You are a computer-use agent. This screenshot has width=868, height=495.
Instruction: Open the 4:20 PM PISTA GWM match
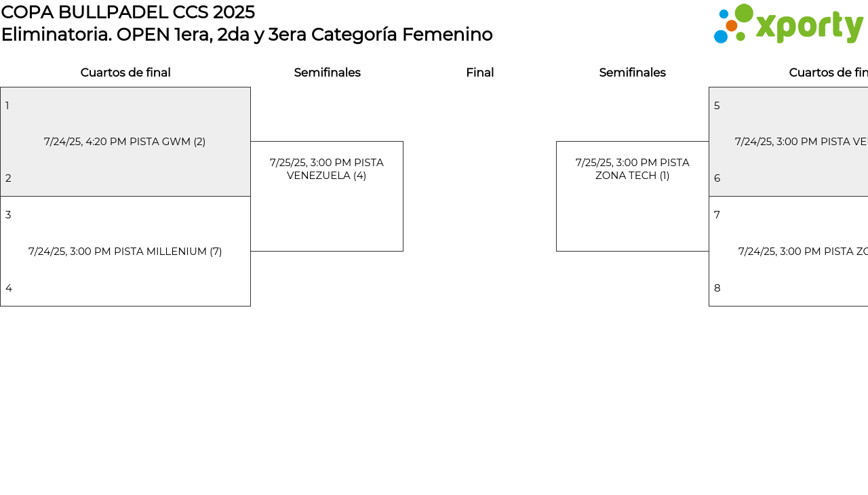[125, 142]
